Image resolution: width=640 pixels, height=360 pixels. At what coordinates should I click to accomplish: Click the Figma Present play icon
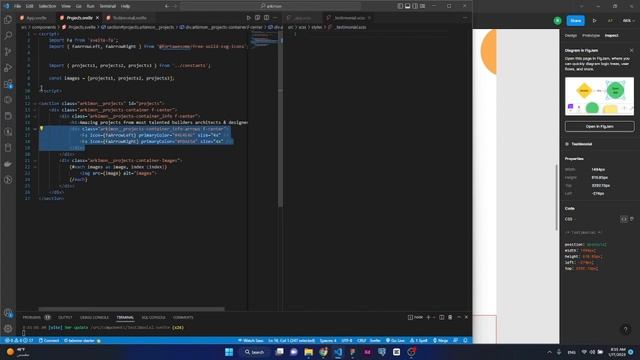[x=594, y=20]
